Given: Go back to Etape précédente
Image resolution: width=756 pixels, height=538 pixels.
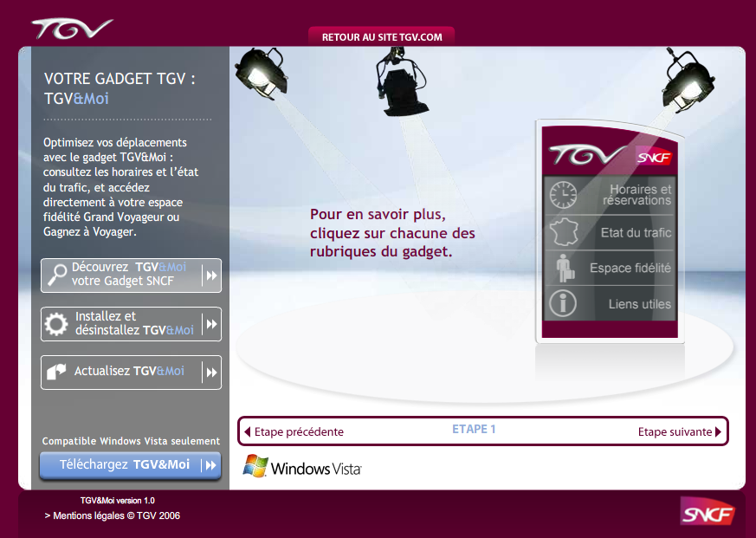Looking at the screenshot, I should click(294, 431).
